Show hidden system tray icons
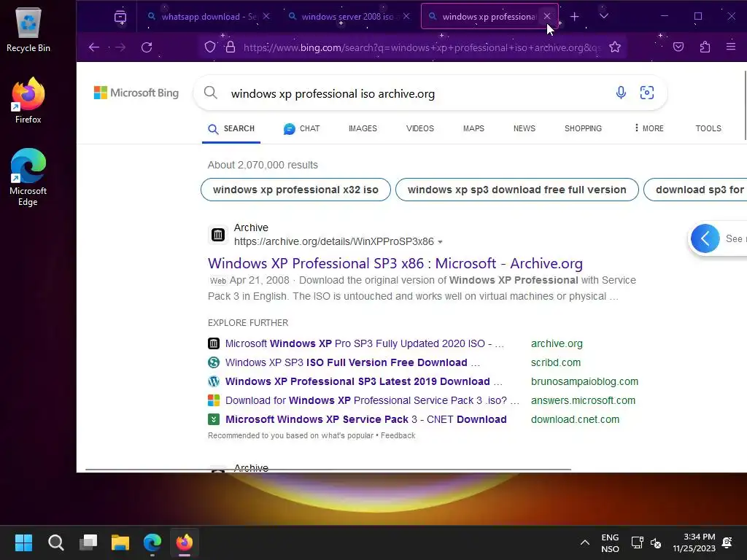747x560 pixels. coord(585,542)
